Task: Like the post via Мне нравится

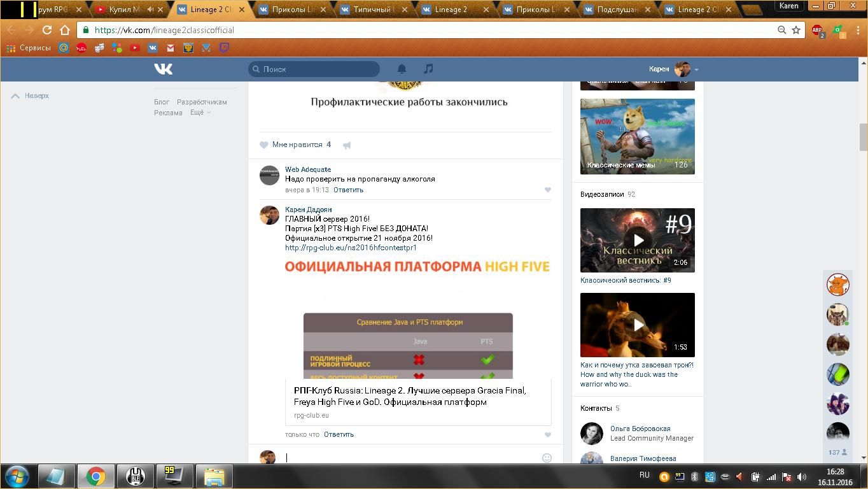Action: coord(296,145)
